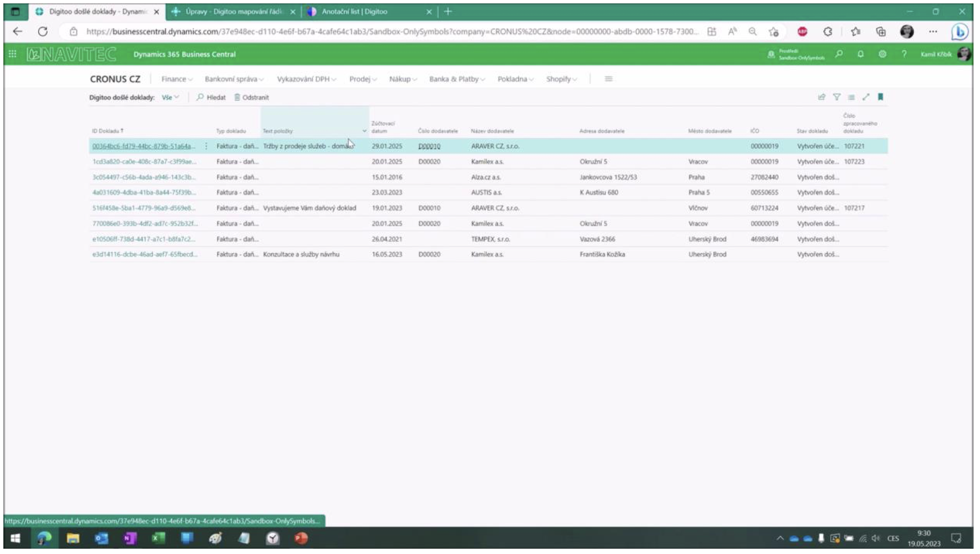The height and width of the screenshot is (554, 980).
Task: Open document link e3d14116-dcbe-46ad
Action: pyautogui.click(x=144, y=254)
